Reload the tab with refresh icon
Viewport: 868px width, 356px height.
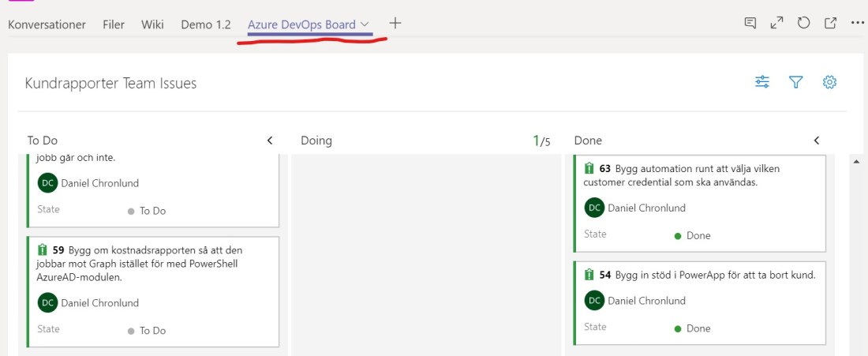tap(803, 24)
